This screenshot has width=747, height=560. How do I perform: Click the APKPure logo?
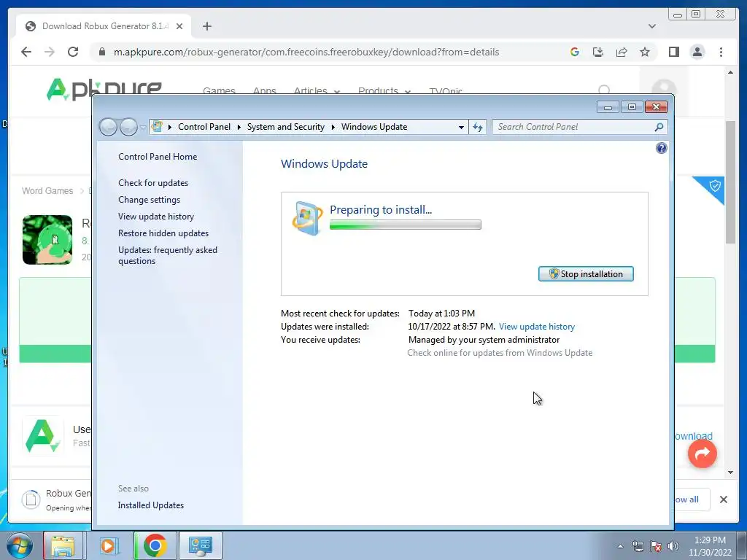click(104, 88)
